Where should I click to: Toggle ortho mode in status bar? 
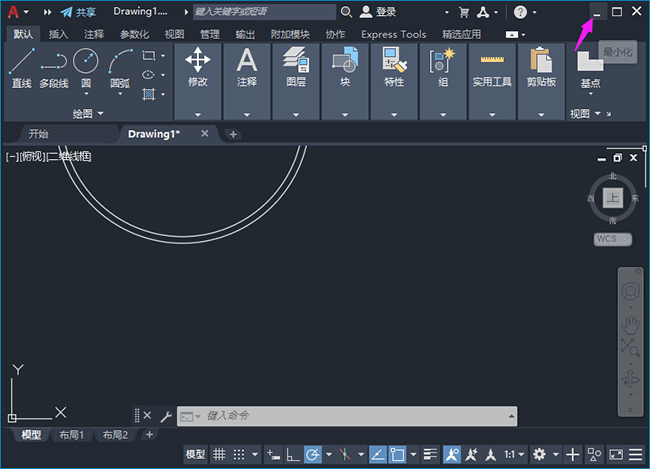(x=292, y=454)
